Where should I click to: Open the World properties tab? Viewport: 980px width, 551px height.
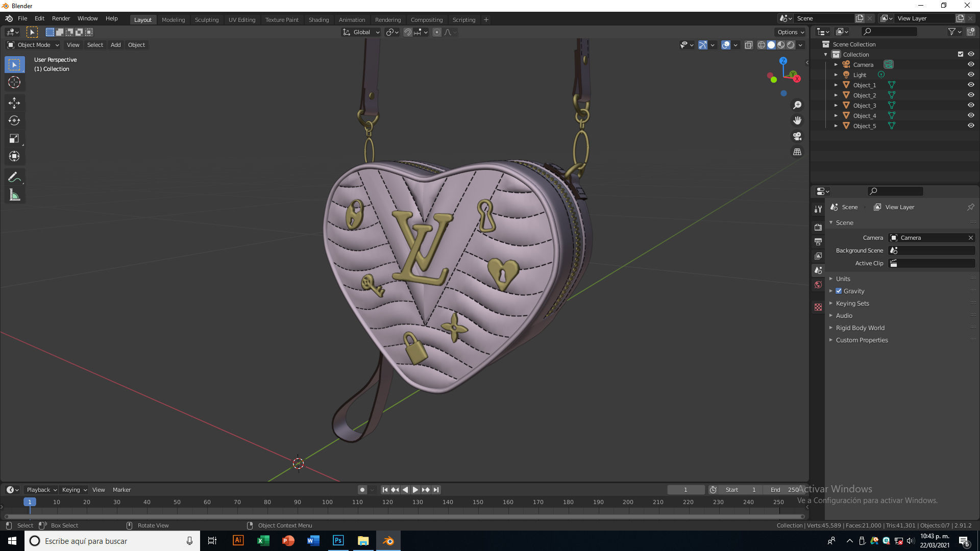tap(818, 285)
